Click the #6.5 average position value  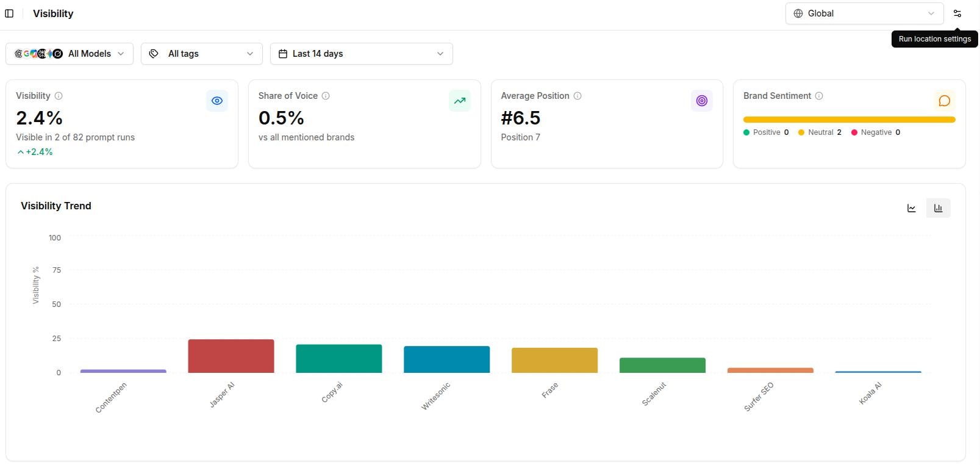(x=521, y=118)
